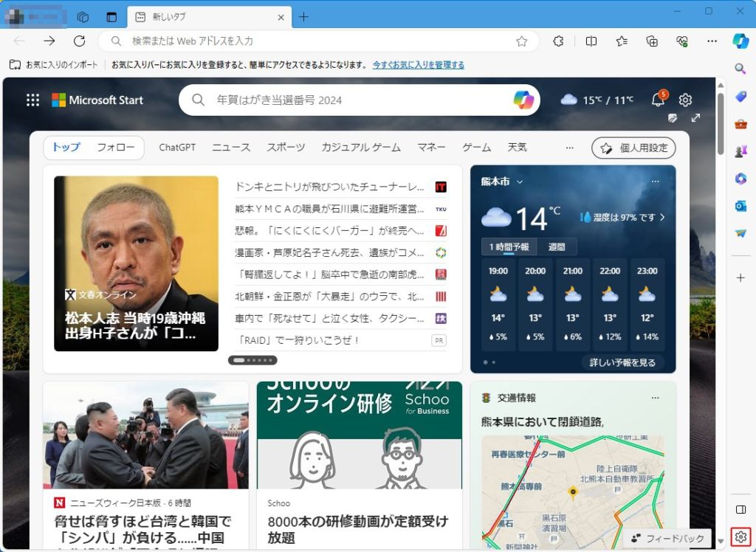Switch to the ニュース tab
Image resolution: width=756 pixels, height=552 pixels.
231,148
